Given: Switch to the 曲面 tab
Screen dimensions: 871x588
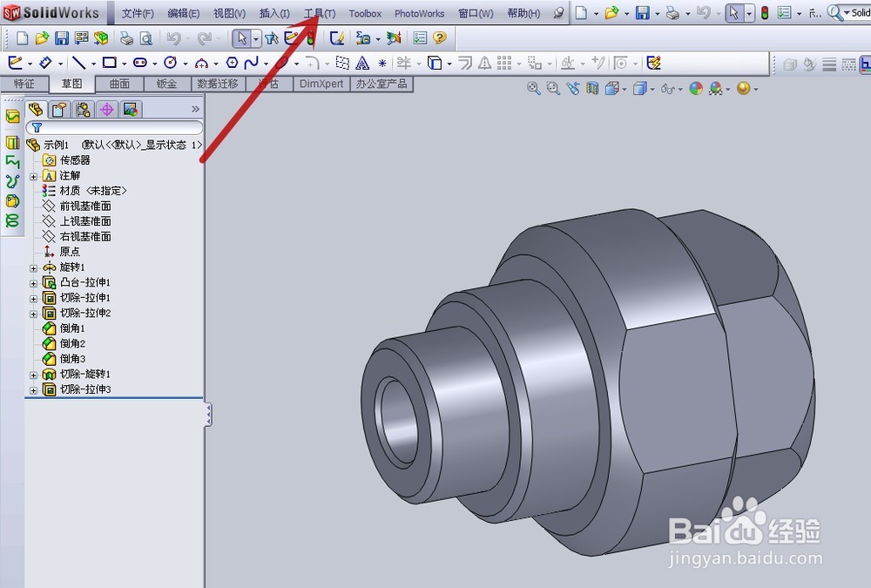Looking at the screenshot, I should pyautogui.click(x=119, y=84).
